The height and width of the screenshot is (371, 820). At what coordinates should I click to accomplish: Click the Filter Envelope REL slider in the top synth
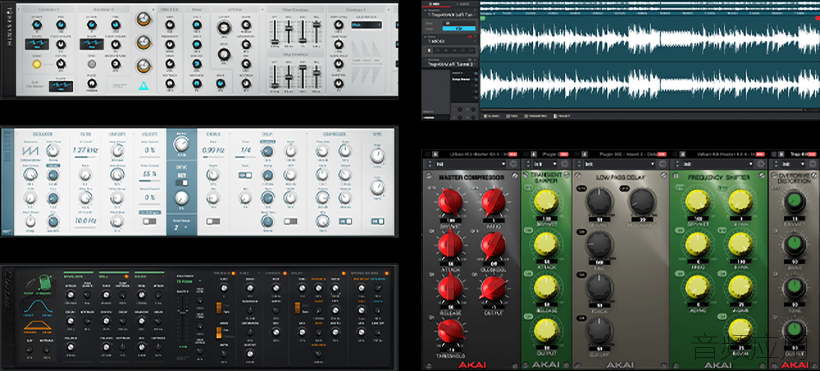pyautogui.click(x=317, y=32)
